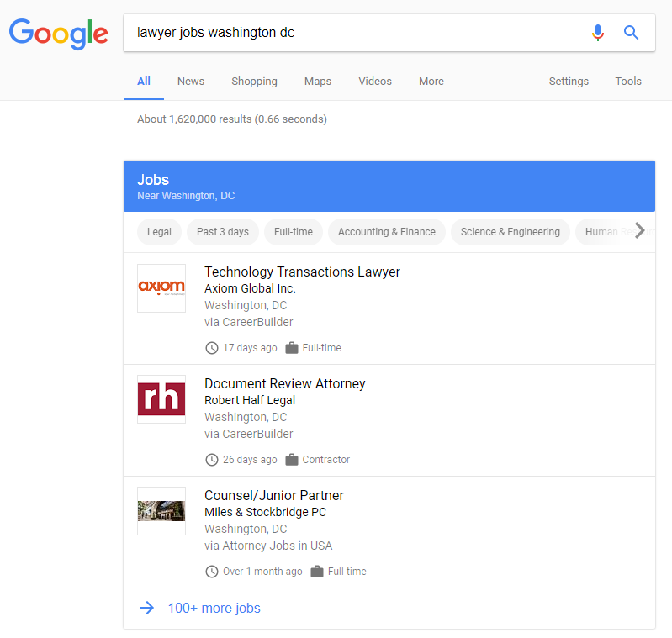Viewport: 672px width, 638px height.
Task: Click the arrow icon beside 100+ more jobs
Action: pyautogui.click(x=147, y=608)
